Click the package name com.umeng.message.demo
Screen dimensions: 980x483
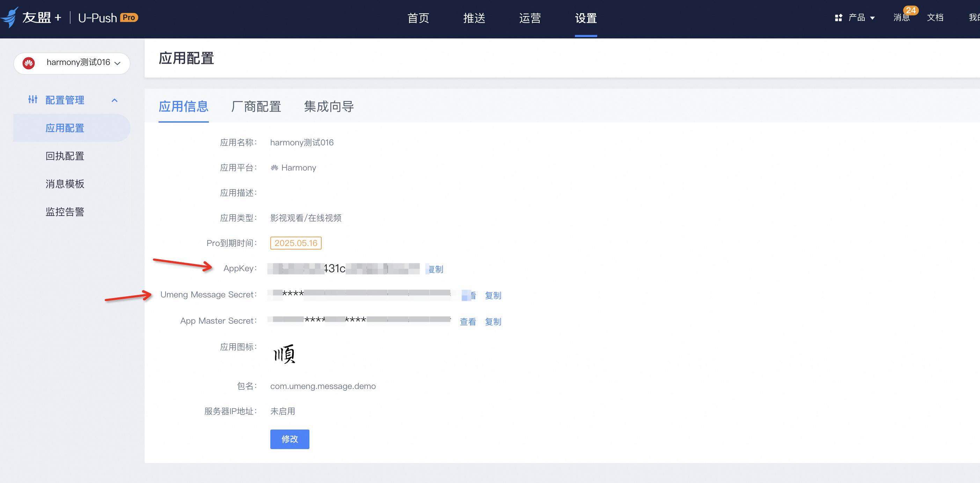(323, 386)
